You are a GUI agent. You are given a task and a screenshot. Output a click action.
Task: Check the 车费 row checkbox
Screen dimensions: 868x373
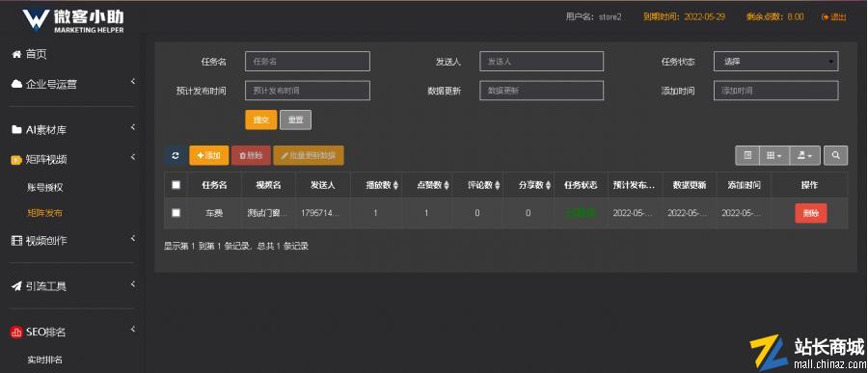coord(176,212)
